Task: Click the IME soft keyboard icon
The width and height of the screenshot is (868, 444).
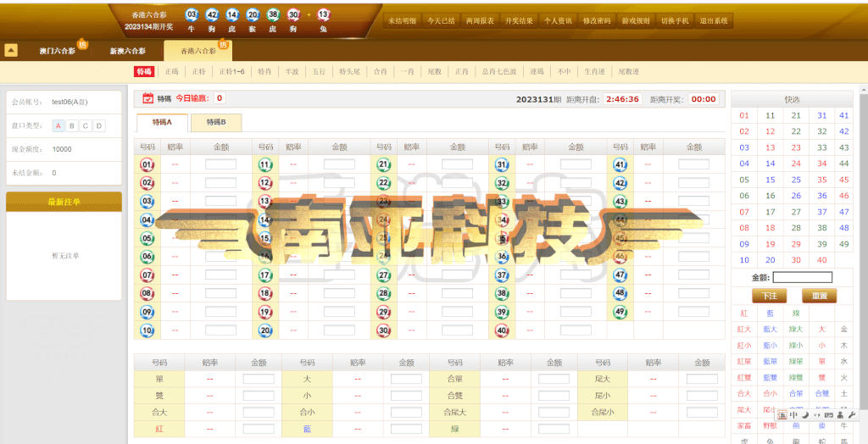Action: [829, 414]
